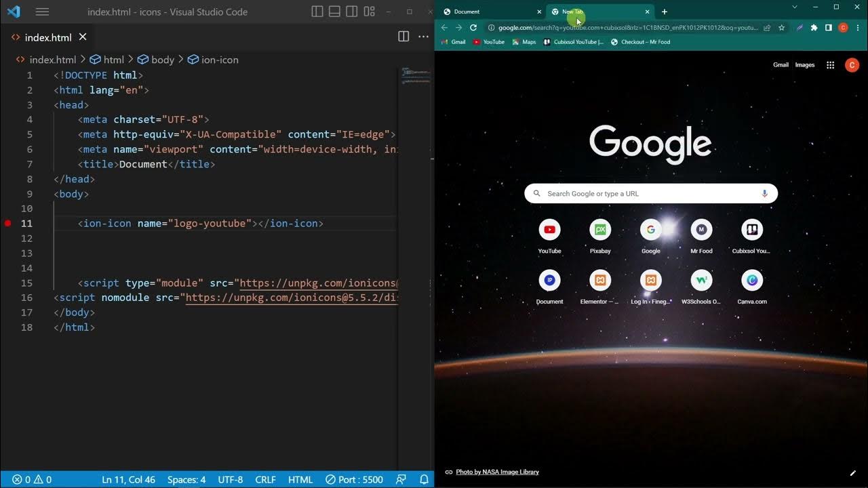This screenshot has height=488, width=868.
Task: Split the editor to the right
Action: tap(403, 37)
